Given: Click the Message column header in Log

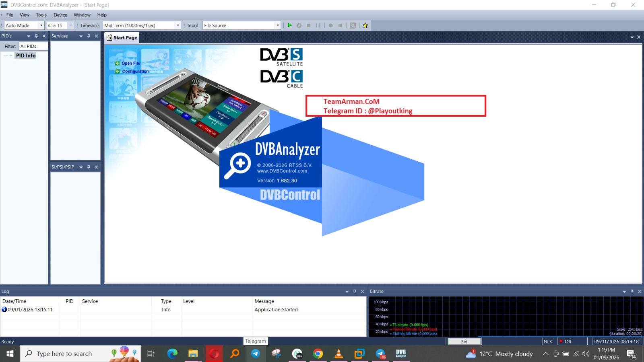Looking at the screenshot, I should [309, 301].
